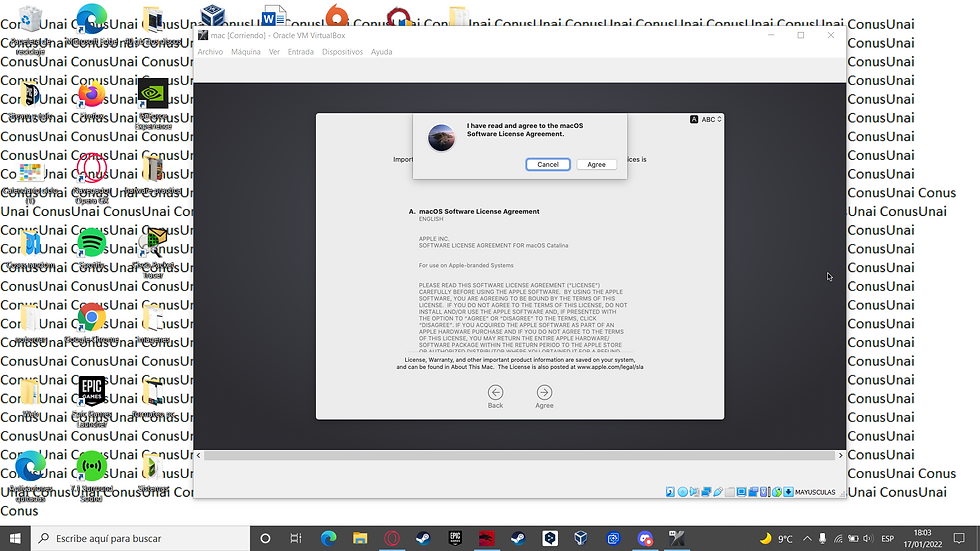Image resolution: width=980 pixels, height=551 pixels.
Task: Select the Epic Games Launcher desktop shortcut
Action: [x=91, y=401]
